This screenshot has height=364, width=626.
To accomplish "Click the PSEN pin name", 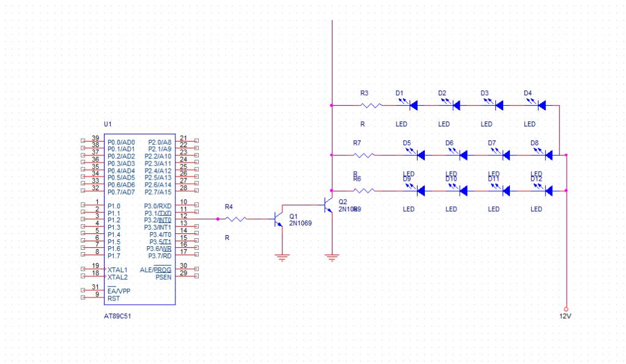I will point(163,277).
